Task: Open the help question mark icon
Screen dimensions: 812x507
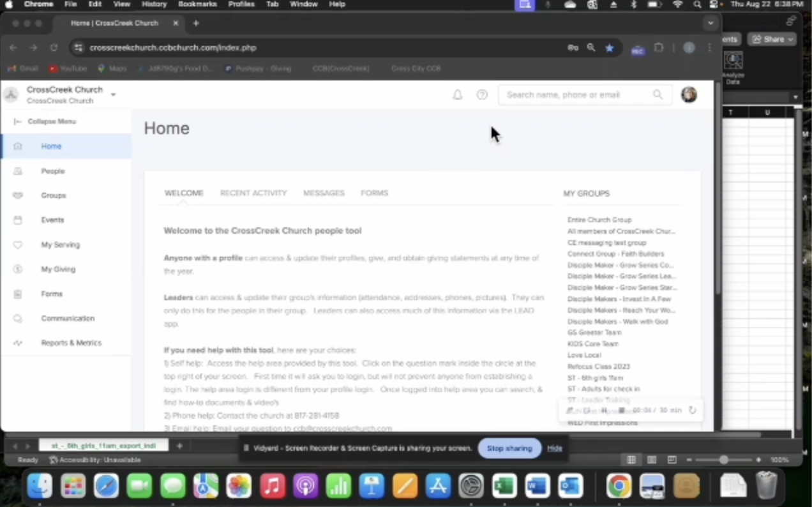Action: pos(482,95)
